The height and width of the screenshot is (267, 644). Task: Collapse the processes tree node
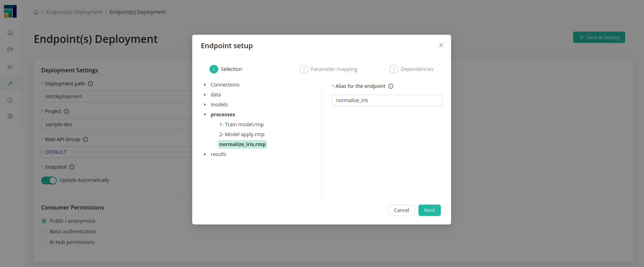[x=205, y=115]
